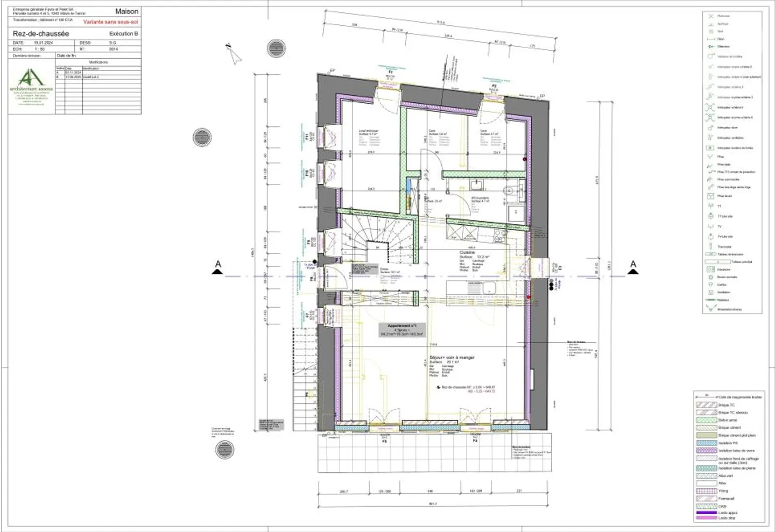Click the Tableau principal legend symbol

(717, 262)
